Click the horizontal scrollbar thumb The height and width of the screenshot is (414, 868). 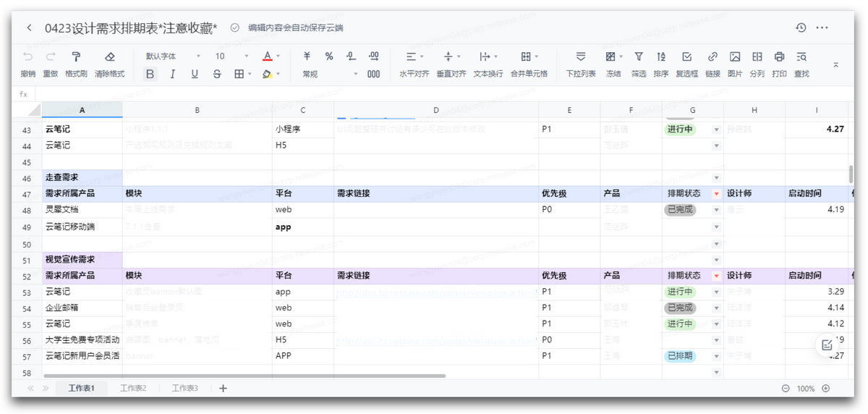tap(244, 376)
